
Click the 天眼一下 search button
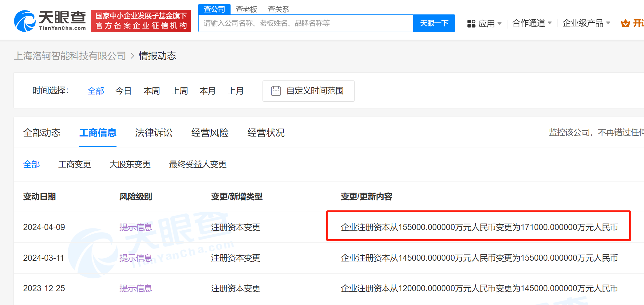434,23
